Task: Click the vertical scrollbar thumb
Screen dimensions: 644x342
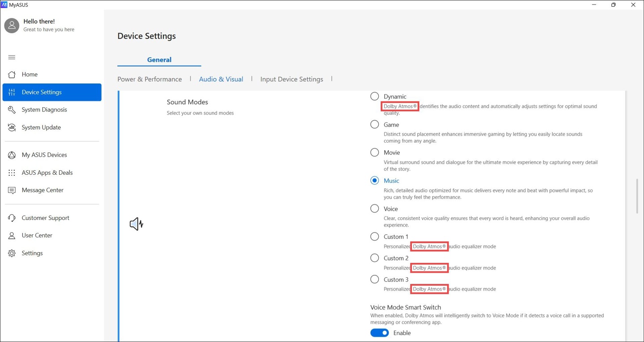Action: [637, 197]
